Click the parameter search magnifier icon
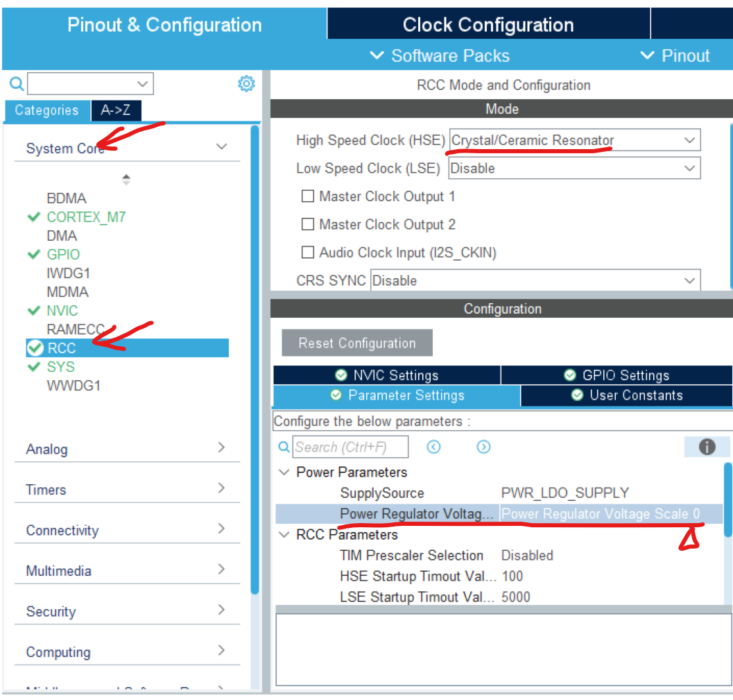Image resolution: width=733 pixels, height=700 pixels. (284, 447)
